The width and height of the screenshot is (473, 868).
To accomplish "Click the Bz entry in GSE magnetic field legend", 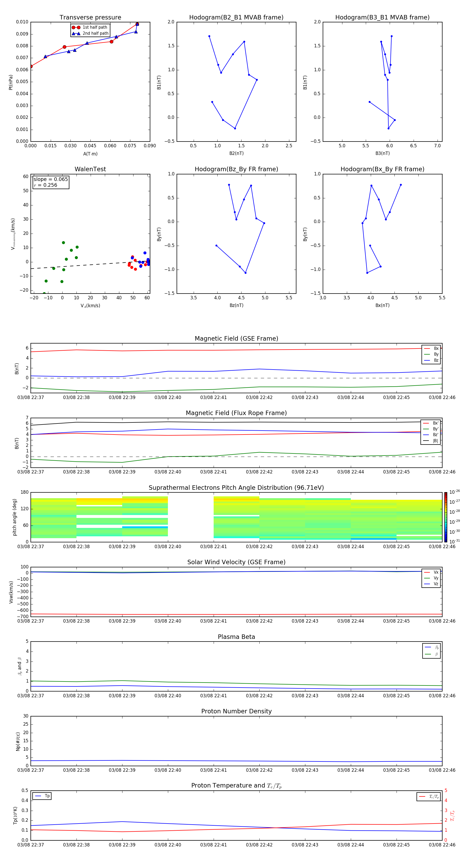I will point(431,360).
